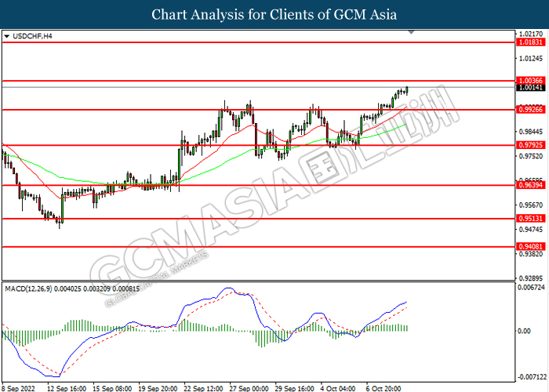The width and height of the screenshot is (549, 392).
Task: Click the blue MACD line's latest point
Action: click(x=406, y=302)
